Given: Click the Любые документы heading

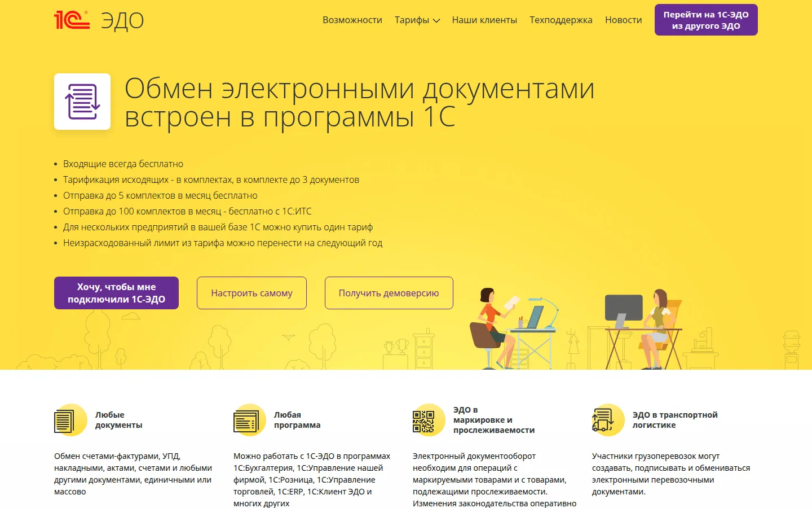Looking at the screenshot, I should pos(118,420).
